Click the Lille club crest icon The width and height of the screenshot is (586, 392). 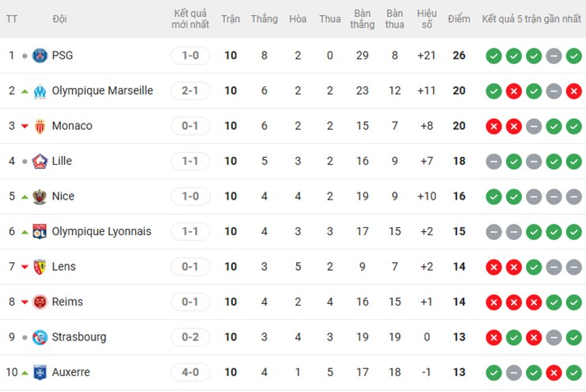(x=40, y=162)
